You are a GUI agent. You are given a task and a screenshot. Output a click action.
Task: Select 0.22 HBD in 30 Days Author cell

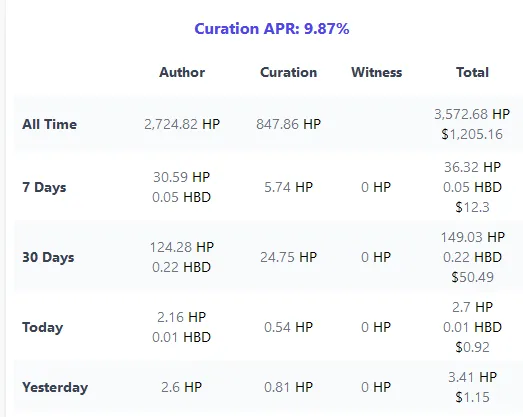point(181,267)
